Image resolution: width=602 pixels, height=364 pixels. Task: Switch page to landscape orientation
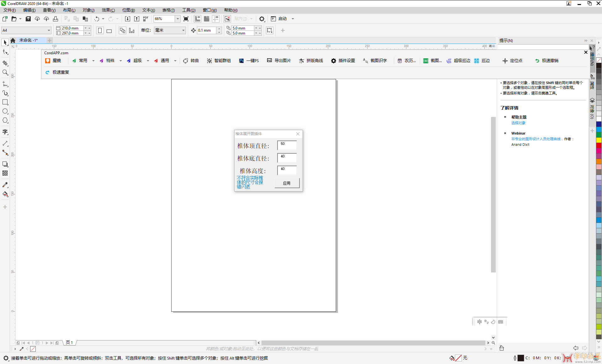[109, 31]
